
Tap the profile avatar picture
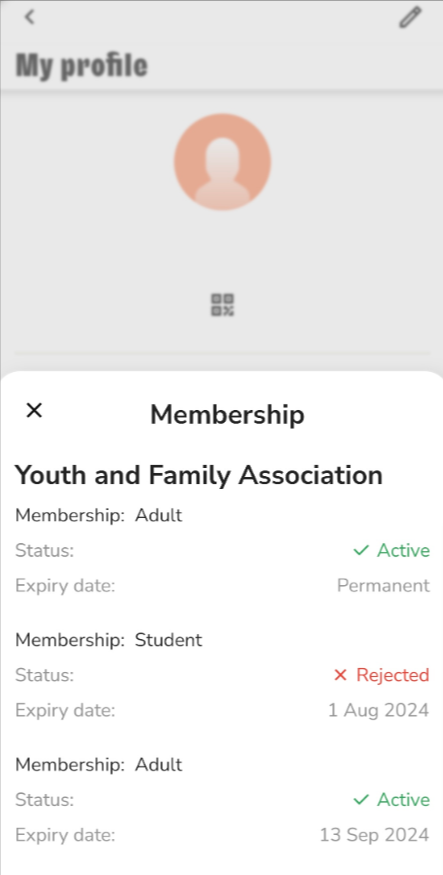[x=222, y=162]
